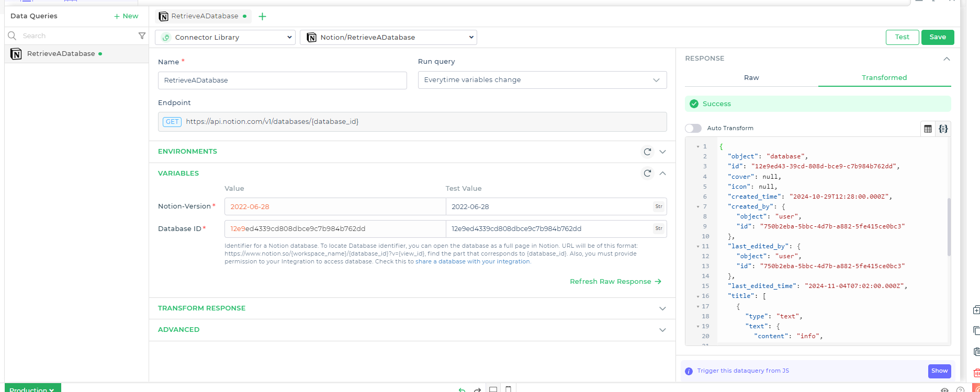Expand Environments section chevron
The image size is (980, 392).
pyautogui.click(x=663, y=152)
